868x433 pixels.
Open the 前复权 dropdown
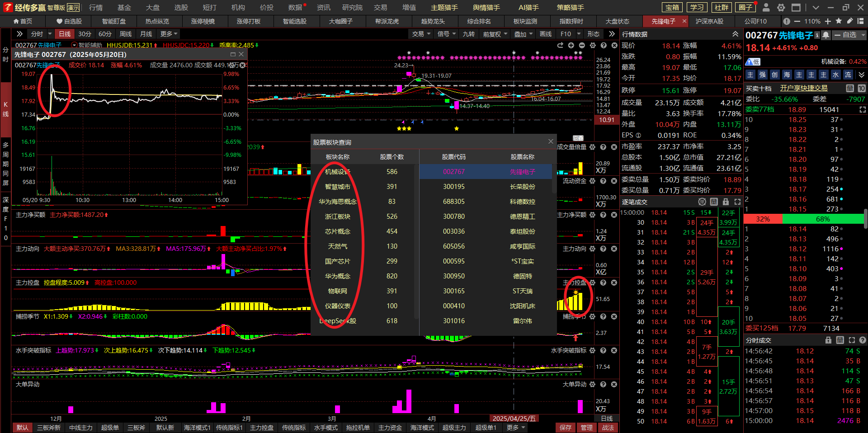[495, 34]
